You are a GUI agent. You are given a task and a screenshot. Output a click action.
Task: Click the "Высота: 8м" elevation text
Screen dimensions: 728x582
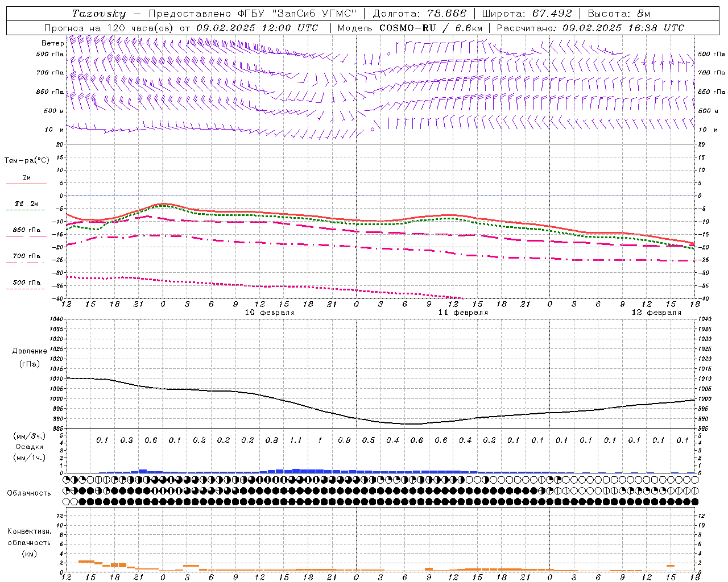[x=619, y=14]
